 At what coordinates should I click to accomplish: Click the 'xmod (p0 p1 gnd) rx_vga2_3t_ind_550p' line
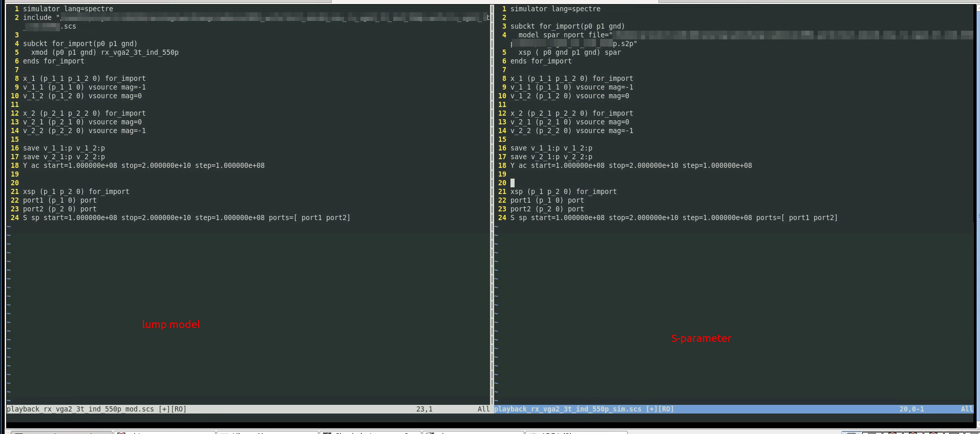tap(104, 52)
